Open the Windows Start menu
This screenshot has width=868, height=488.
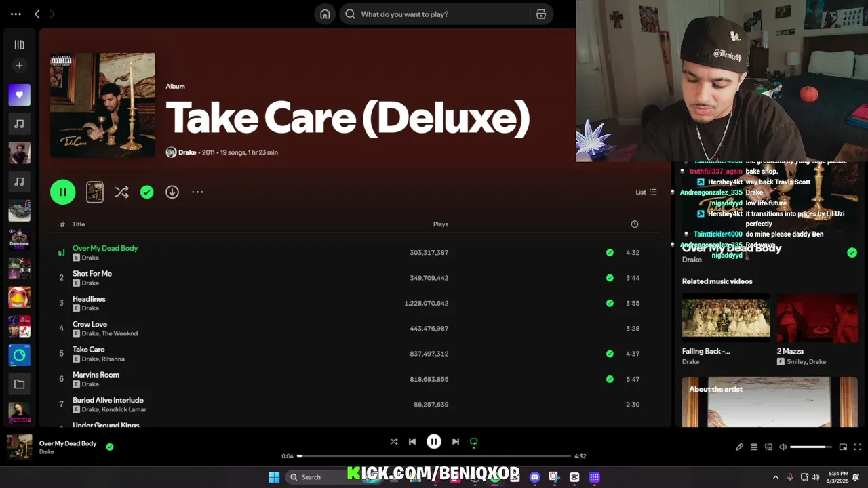point(274,477)
